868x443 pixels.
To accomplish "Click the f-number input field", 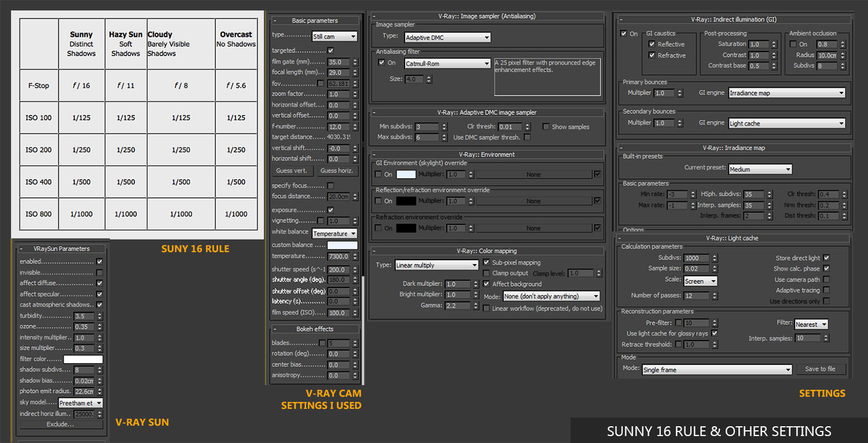I will pos(338,127).
